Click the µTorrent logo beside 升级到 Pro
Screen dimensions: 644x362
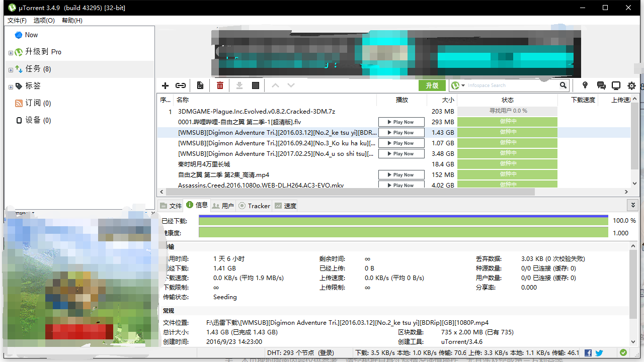click(x=19, y=52)
